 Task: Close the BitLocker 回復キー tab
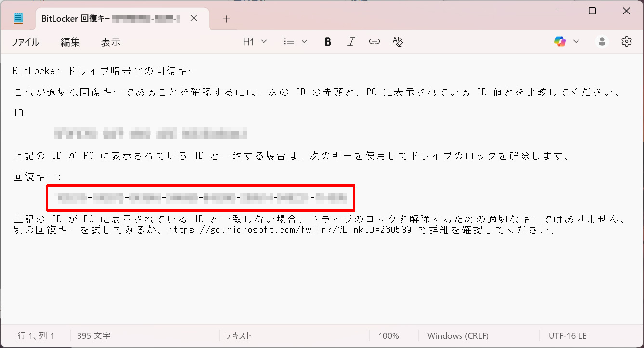click(194, 19)
